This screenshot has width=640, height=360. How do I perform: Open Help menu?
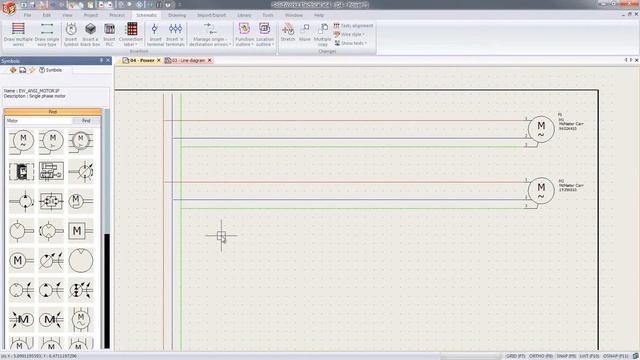pyautogui.click(x=319, y=15)
